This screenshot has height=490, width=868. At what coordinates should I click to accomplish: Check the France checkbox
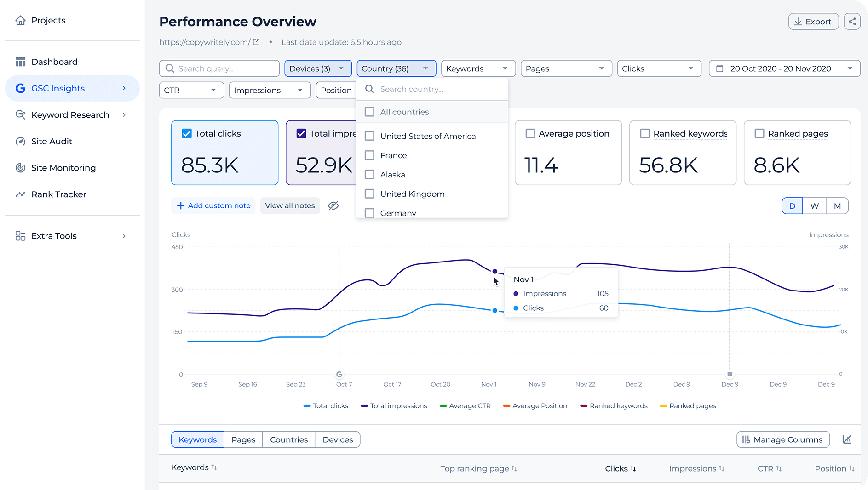[x=369, y=155]
